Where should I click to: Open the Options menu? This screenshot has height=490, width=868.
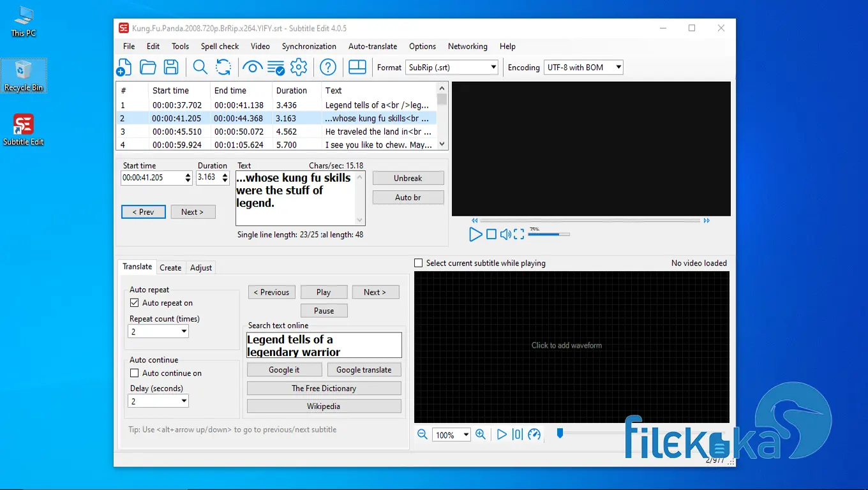tap(423, 47)
